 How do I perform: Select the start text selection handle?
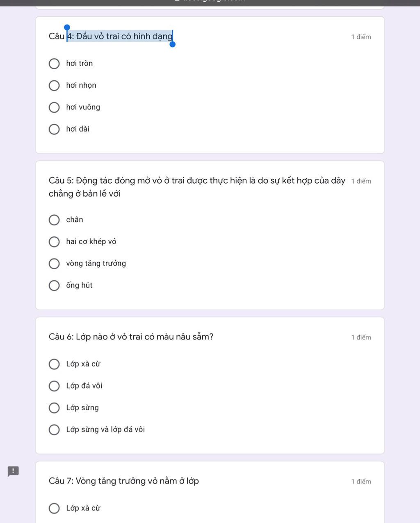click(x=67, y=27)
